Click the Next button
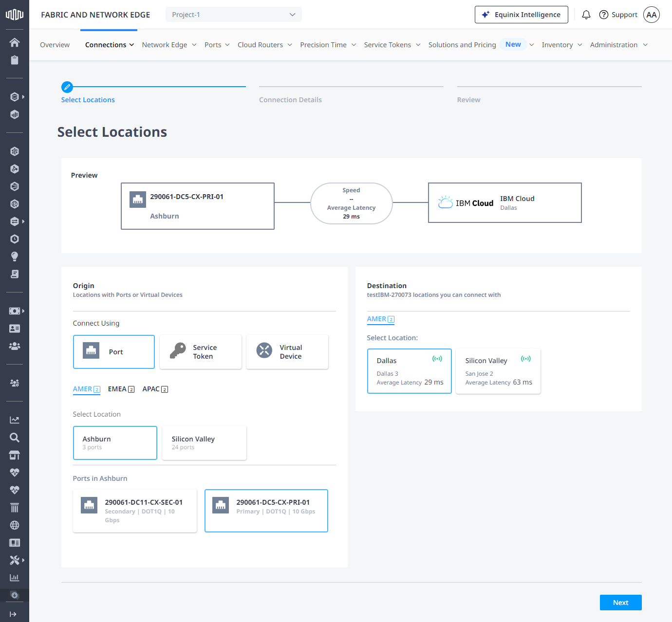 coord(620,603)
